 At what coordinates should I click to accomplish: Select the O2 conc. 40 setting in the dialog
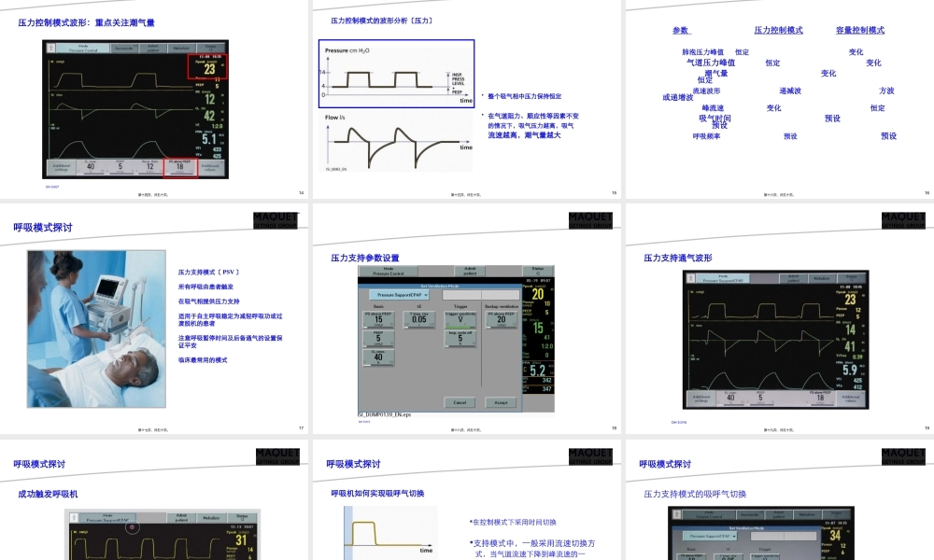click(378, 357)
